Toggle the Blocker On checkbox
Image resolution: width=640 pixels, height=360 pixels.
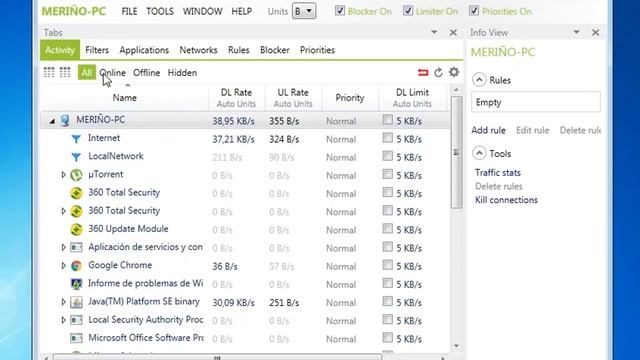[x=340, y=11]
